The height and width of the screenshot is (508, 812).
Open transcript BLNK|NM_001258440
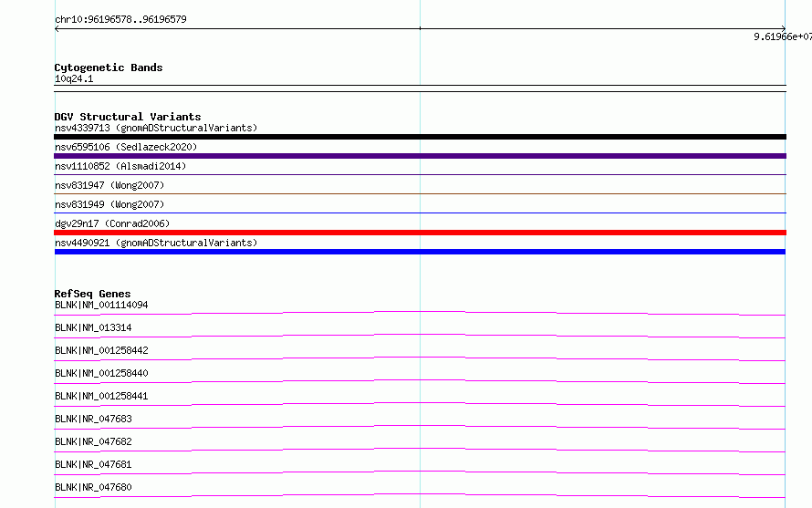coord(101,373)
